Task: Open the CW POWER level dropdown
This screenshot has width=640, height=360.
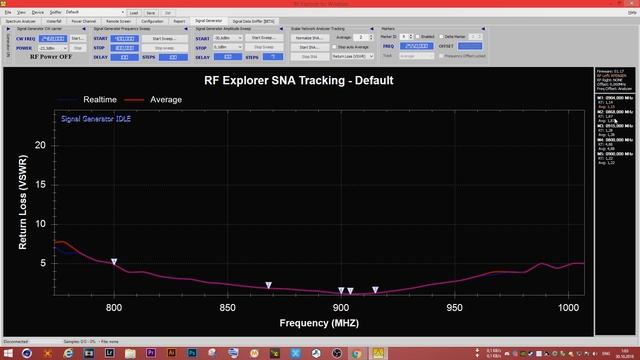Action: pos(53,48)
